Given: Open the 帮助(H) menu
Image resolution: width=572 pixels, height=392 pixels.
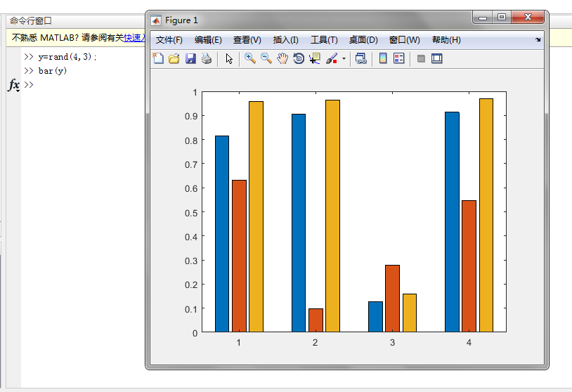Looking at the screenshot, I should [x=446, y=40].
